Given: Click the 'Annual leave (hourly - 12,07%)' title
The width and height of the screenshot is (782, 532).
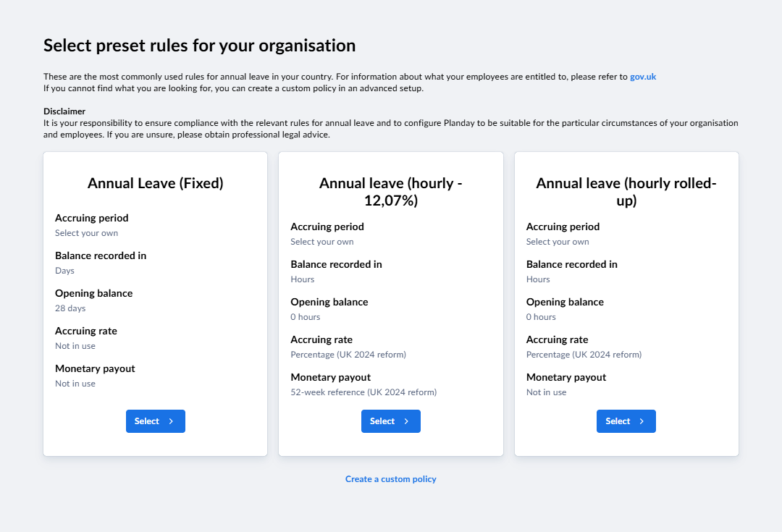Looking at the screenshot, I should point(391,192).
